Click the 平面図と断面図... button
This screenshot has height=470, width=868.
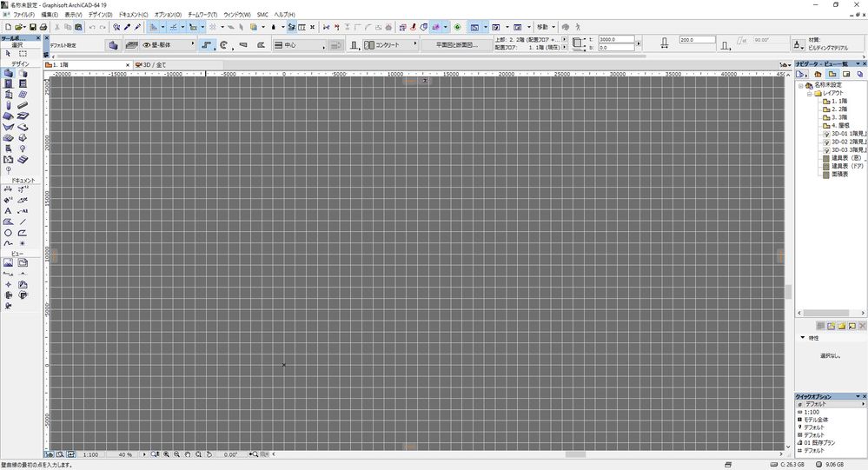(x=457, y=45)
